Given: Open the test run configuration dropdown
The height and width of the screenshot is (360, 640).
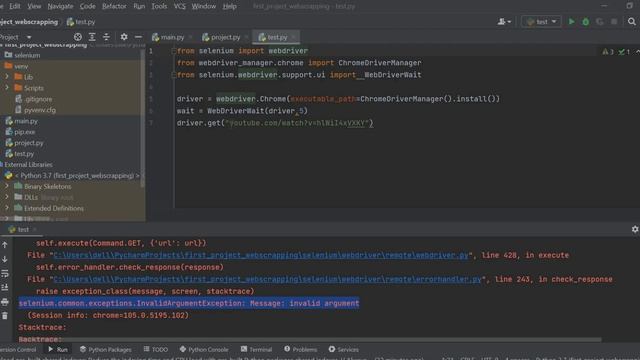Looking at the screenshot, I should [541, 22].
